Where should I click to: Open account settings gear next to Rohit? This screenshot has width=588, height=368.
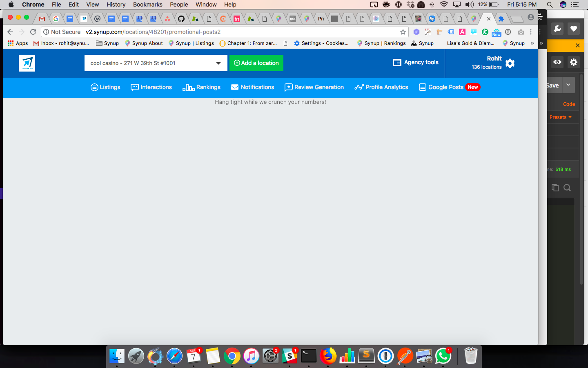coord(510,63)
